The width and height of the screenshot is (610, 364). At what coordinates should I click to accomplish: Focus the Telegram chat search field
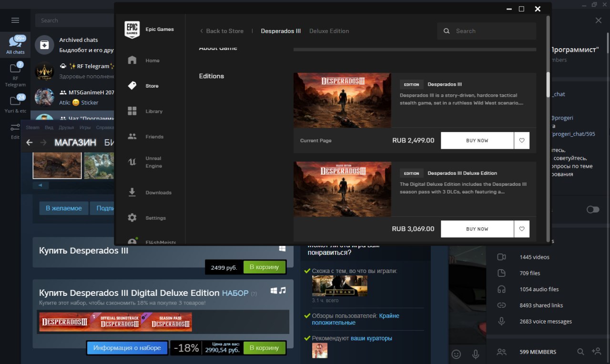(x=75, y=20)
